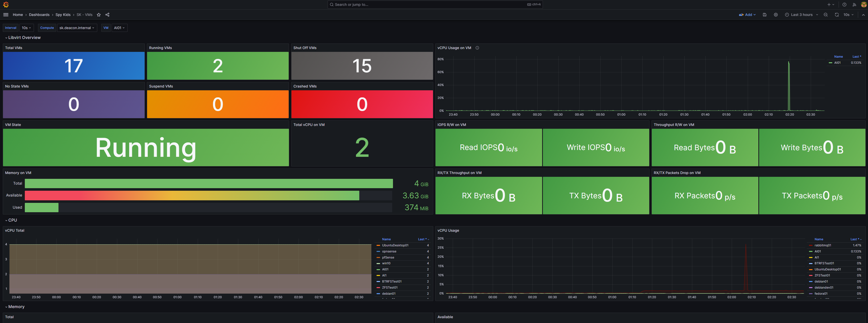This screenshot has height=323, width=868.
Task: Collapse the Memory row section
Action: click(x=15, y=307)
